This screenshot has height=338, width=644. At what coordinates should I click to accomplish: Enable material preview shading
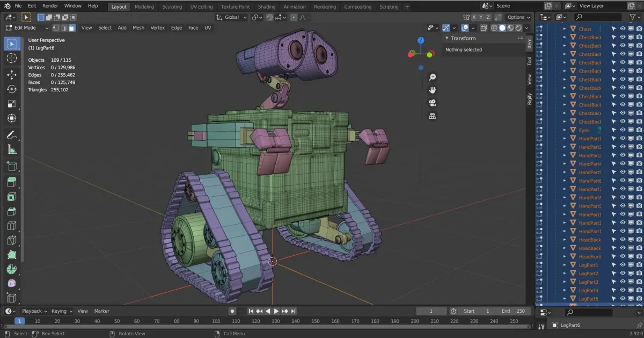(510, 28)
